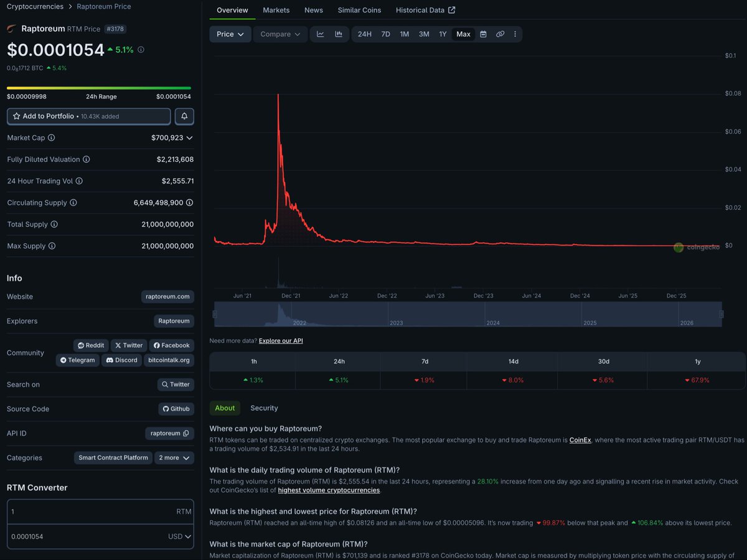Click right handle of chart range navigator

coord(721,314)
